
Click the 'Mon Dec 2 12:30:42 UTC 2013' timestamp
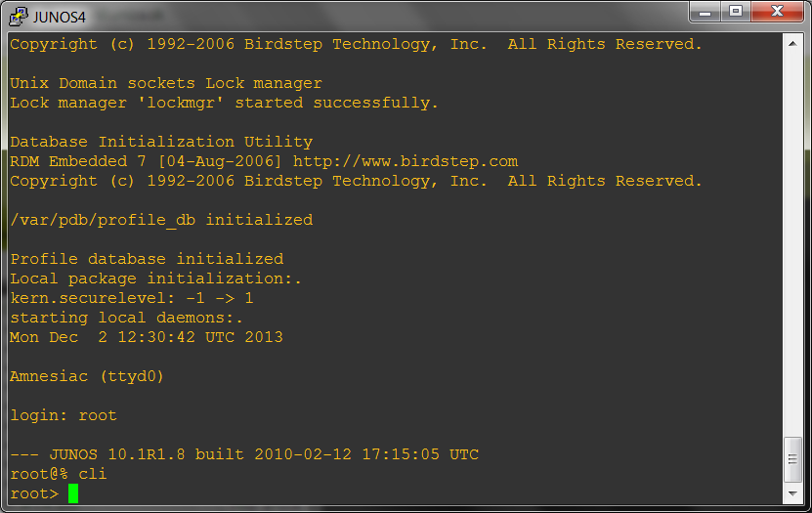pyautogui.click(x=147, y=337)
